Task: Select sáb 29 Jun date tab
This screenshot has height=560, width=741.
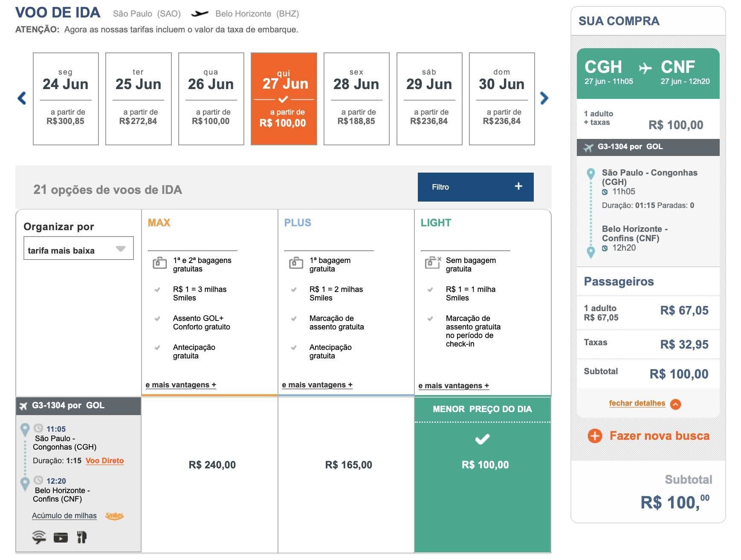Action: [429, 99]
